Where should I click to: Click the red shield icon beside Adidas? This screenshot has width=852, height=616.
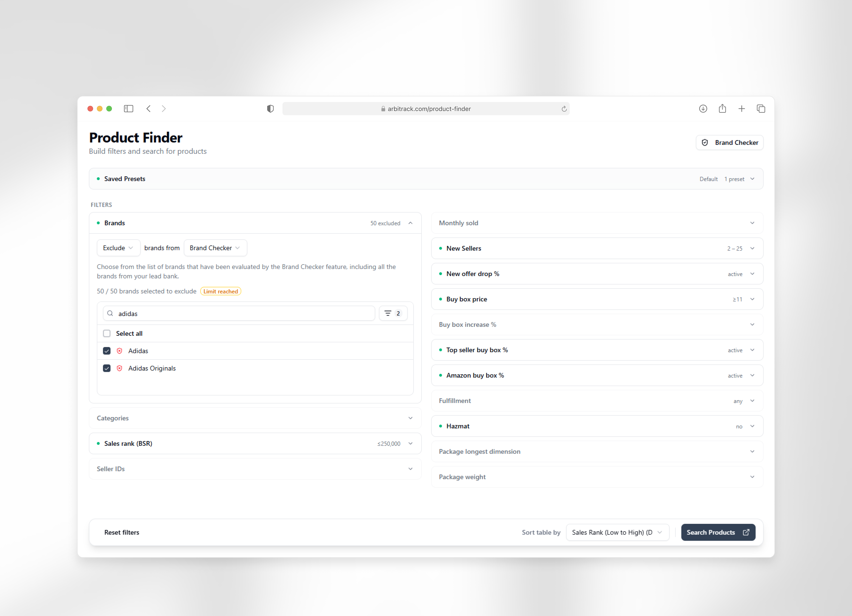[119, 351]
